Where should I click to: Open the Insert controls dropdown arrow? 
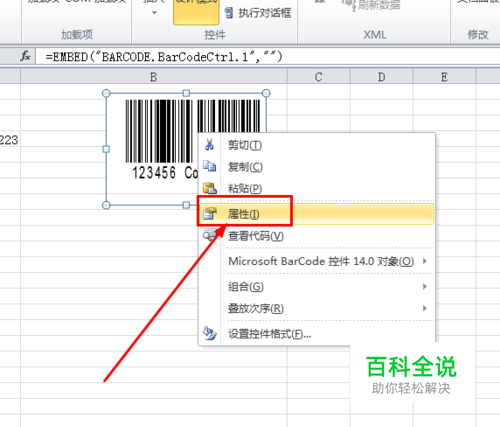pos(154,13)
